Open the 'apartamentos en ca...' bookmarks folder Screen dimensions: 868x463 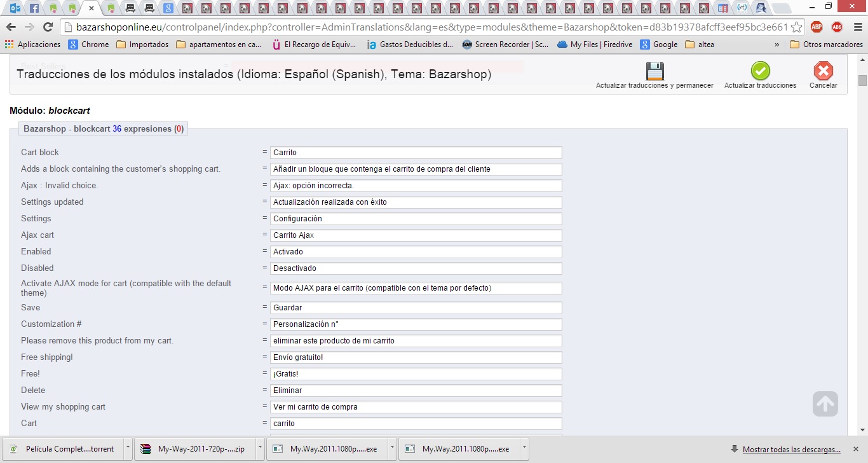pyautogui.click(x=219, y=45)
